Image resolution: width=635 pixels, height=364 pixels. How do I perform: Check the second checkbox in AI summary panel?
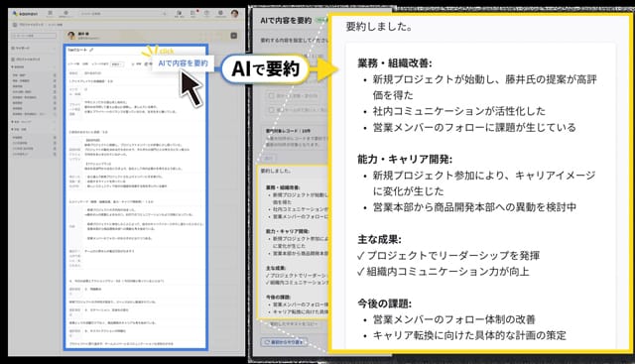(272, 110)
